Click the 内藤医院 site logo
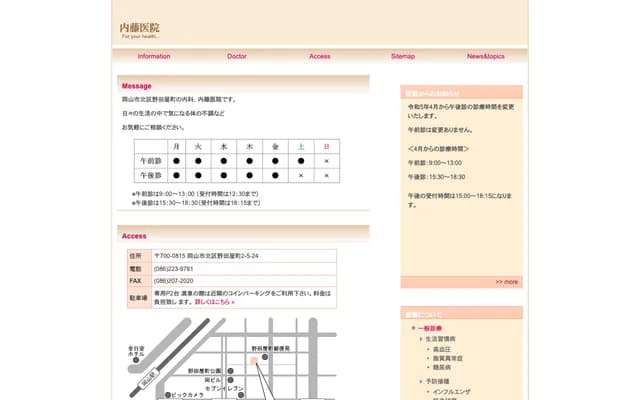640x400 pixels. click(139, 30)
